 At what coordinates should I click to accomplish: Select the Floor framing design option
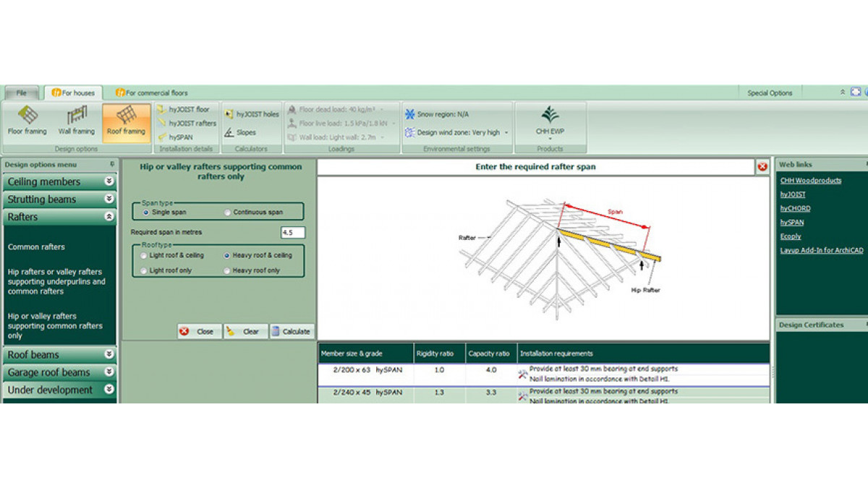click(x=27, y=122)
